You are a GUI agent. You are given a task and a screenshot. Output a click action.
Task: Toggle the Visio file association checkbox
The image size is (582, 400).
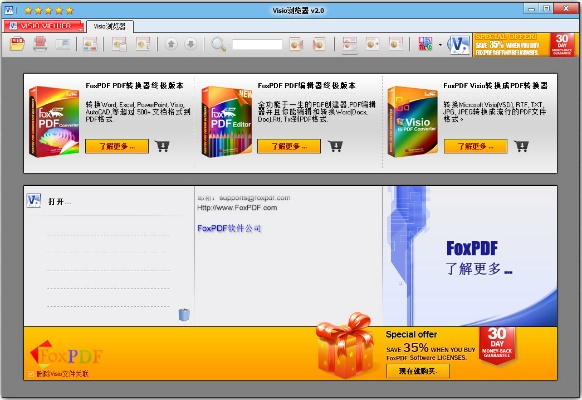pyautogui.click(x=31, y=374)
